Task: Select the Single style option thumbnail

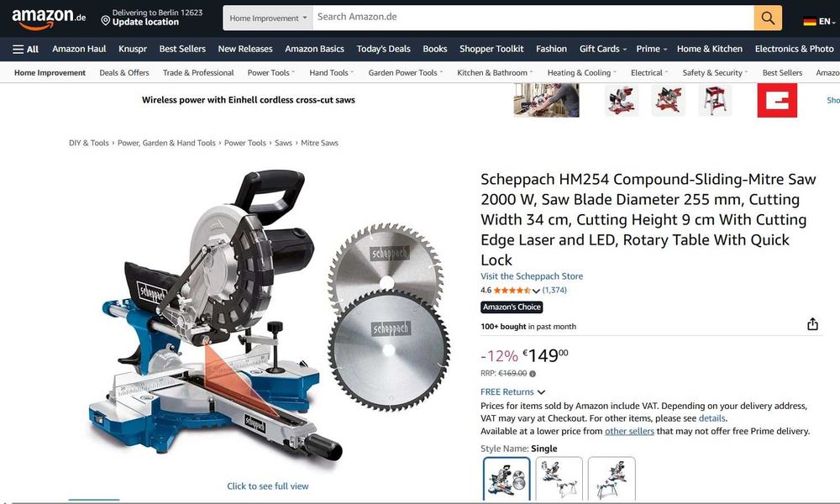Action: pyautogui.click(x=507, y=478)
